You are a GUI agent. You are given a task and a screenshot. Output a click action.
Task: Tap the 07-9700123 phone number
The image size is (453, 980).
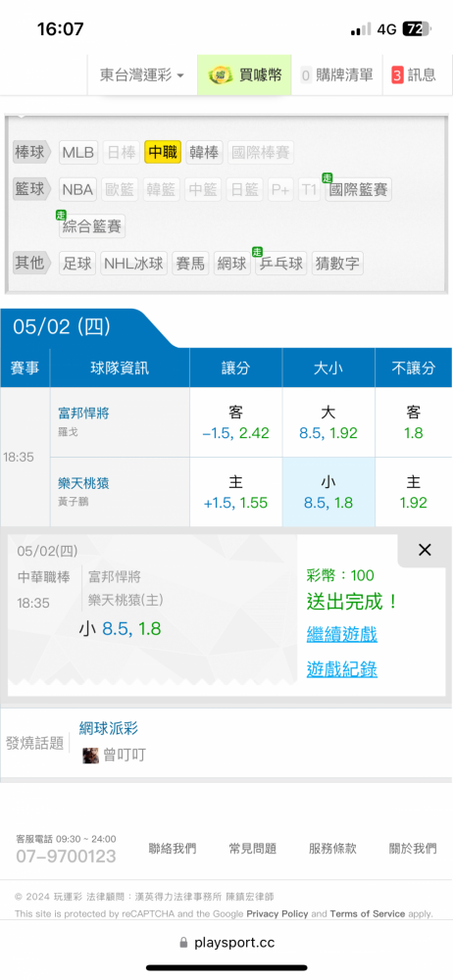pyautogui.click(x=66, y=857)
